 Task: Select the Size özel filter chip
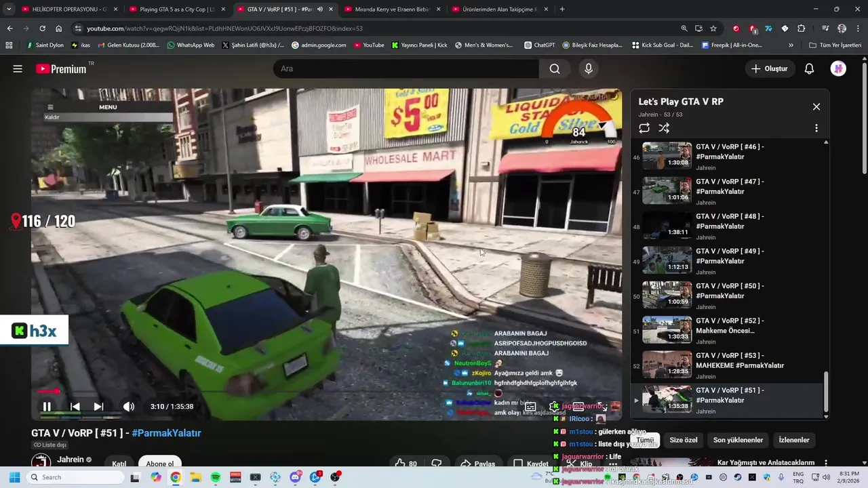[x=684, y=440]
